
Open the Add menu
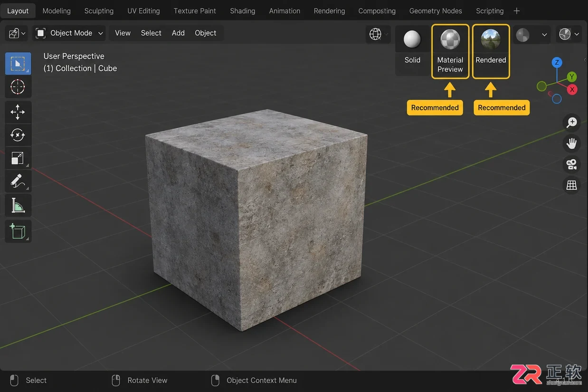[x=178, y=33]
